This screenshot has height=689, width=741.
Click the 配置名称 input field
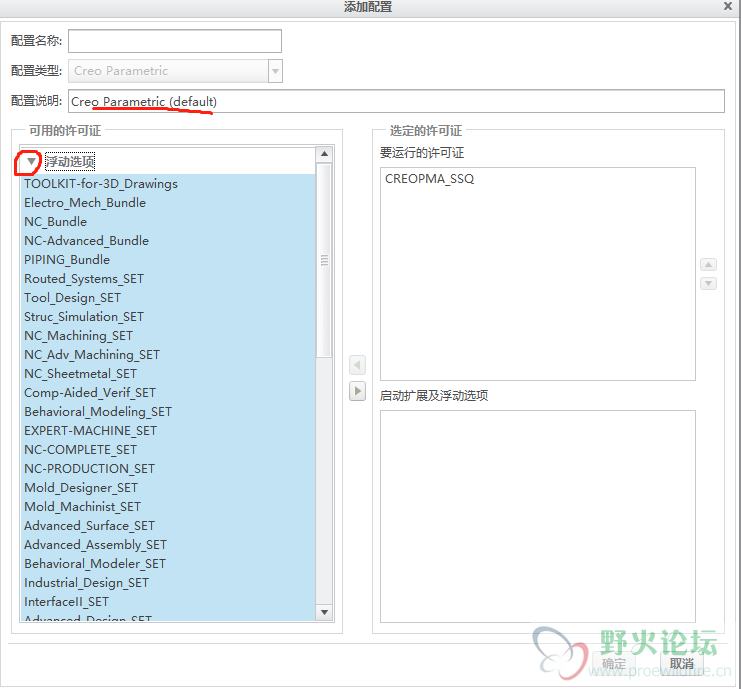[175, 41]
